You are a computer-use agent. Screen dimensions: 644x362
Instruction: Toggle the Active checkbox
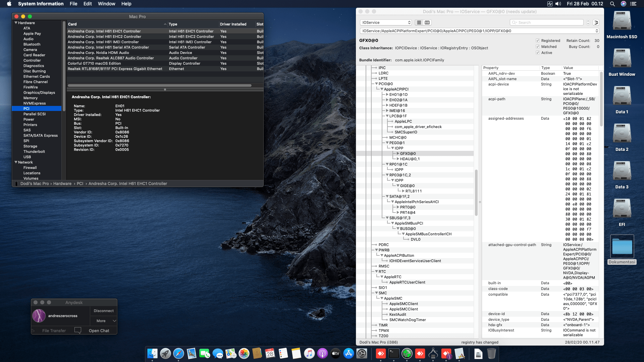tap(538, 53)
